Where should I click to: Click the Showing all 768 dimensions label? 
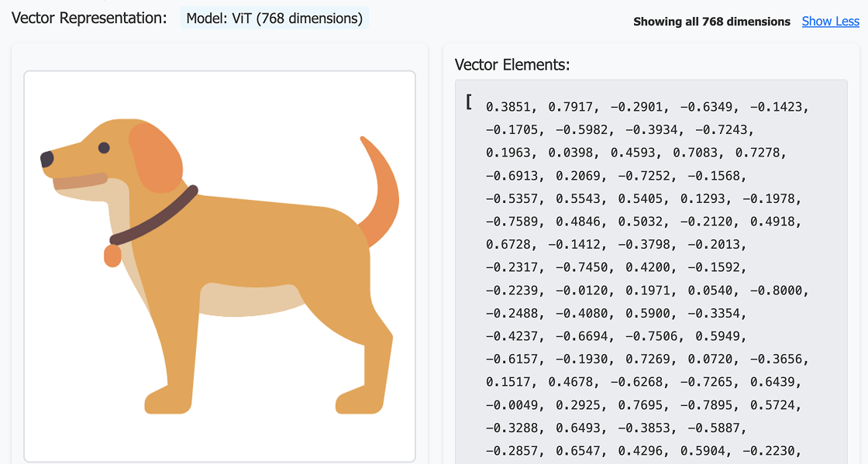pyautogui.click(x=711, y=22)
